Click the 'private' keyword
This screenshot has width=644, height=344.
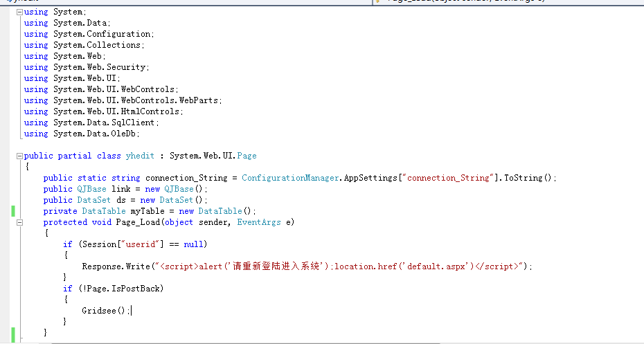click(60, 211)
